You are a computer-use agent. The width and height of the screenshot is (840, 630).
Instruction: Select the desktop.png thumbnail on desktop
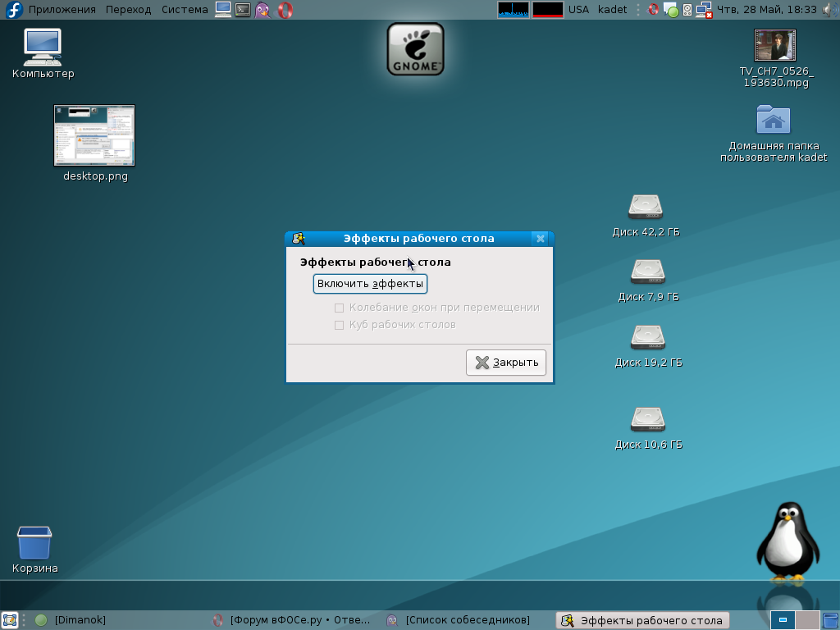pos(94,135)
